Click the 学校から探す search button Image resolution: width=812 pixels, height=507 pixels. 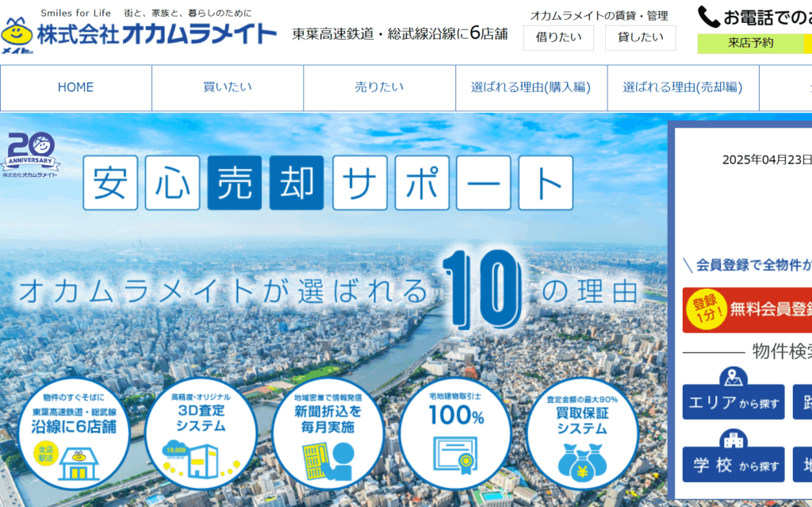coord(733,465)
